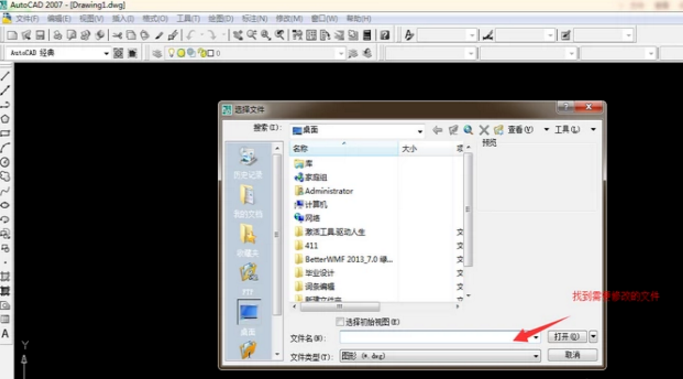
Task: Open the 绘图(D) menu
Action: (x=220, y=19)
